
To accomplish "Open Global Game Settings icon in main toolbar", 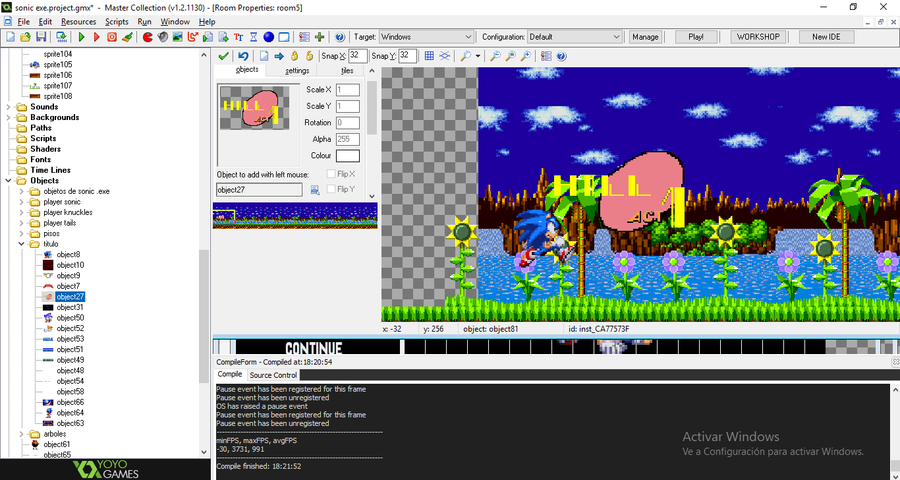I will tap(304, 37).
